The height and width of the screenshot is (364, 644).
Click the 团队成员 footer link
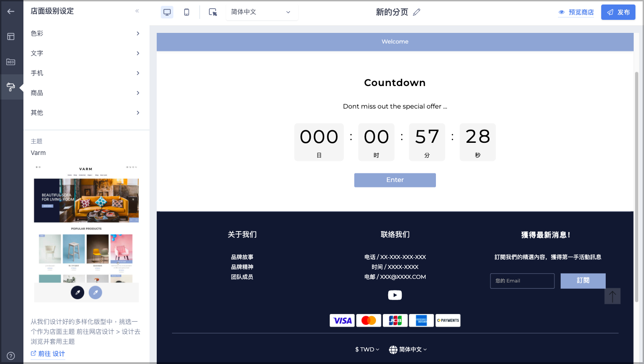242,277
